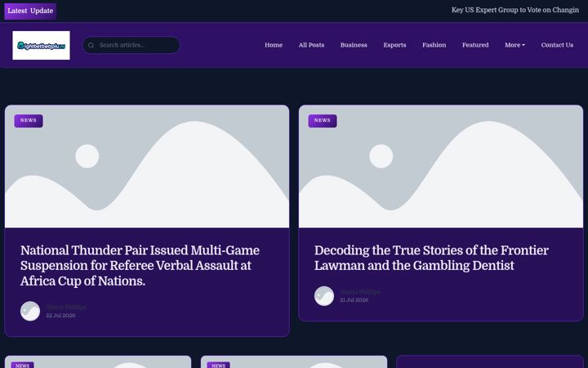588x368 pixels.
Task: Click author avatar on National Thunder Pair card
Action: 30,312
